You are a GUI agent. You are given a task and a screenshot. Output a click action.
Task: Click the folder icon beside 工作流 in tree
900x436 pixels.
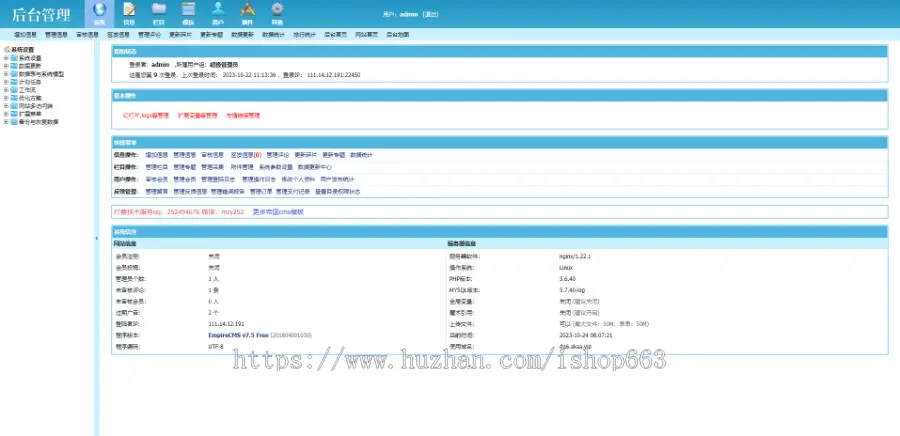14,90
